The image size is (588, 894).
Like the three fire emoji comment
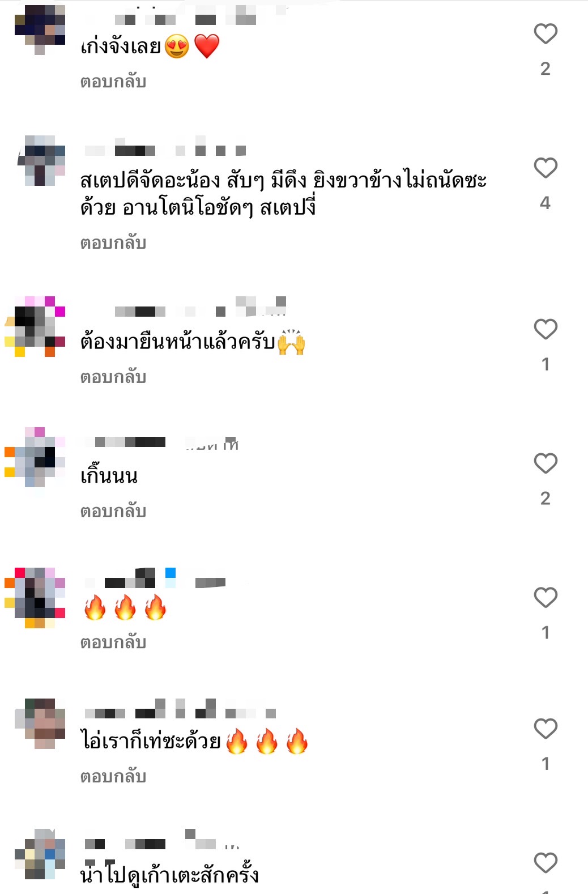pyautogui.click(x=546, y=597)
